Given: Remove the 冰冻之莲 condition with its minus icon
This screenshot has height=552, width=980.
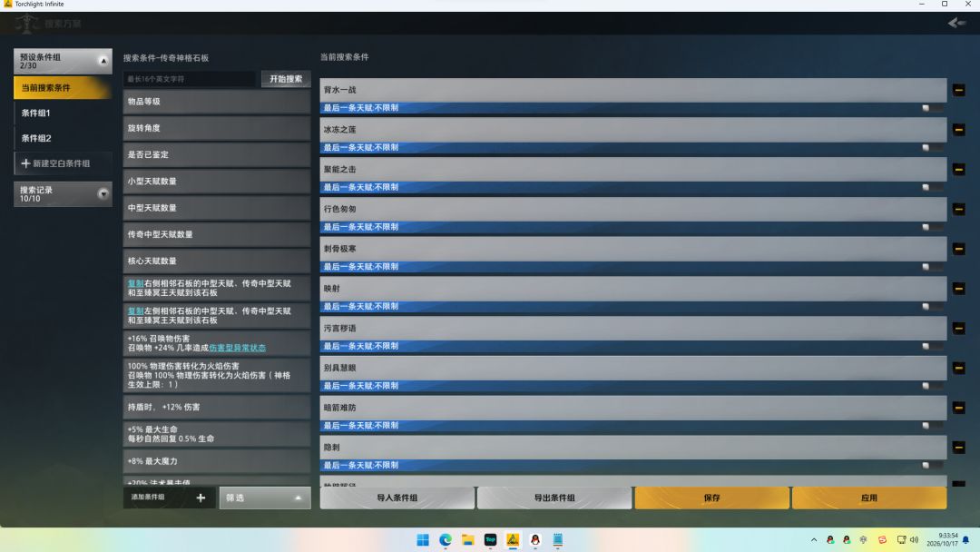Looking at the screenshot, I should [x=958, y=130].
